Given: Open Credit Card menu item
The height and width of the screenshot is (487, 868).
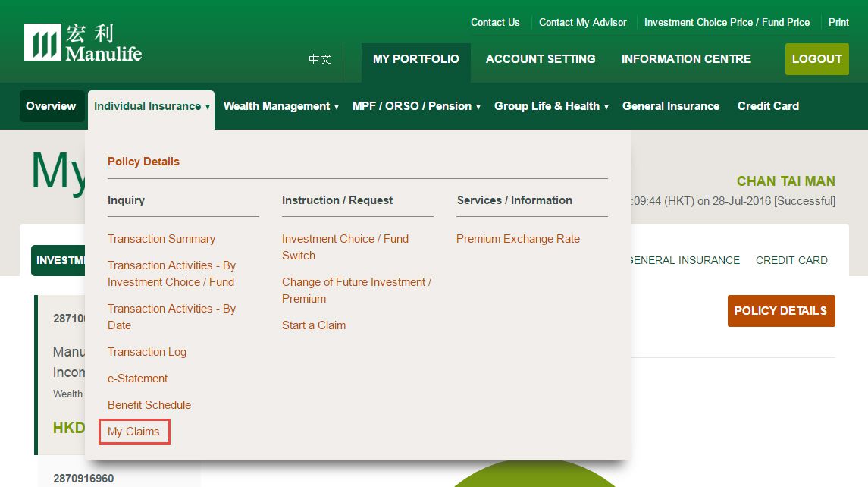Looking at the screenshot, I should 768,106.
